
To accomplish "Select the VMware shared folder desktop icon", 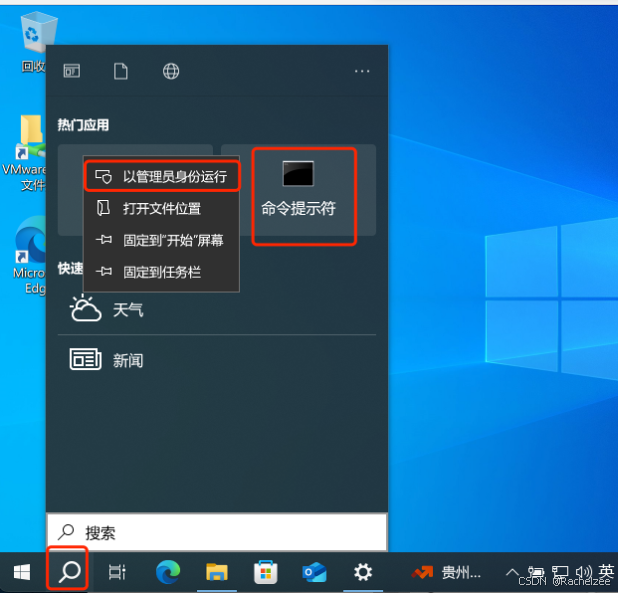I will click(x=26, y=153).
